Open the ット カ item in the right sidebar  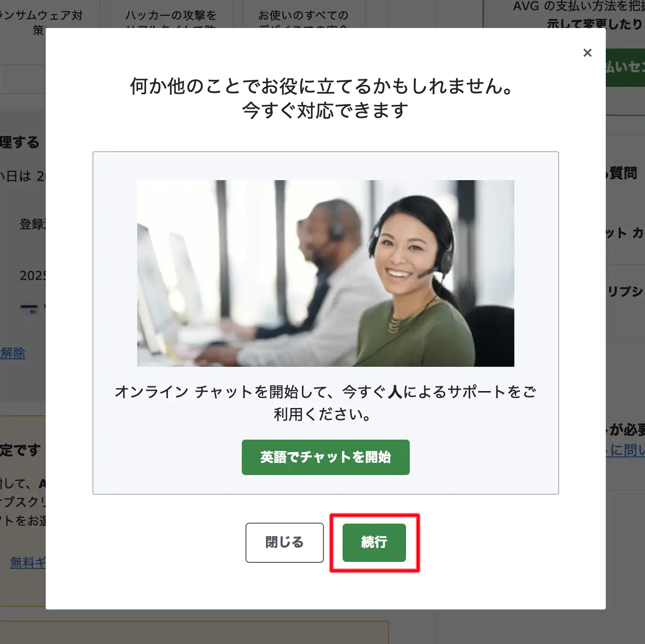coord(625,233)
